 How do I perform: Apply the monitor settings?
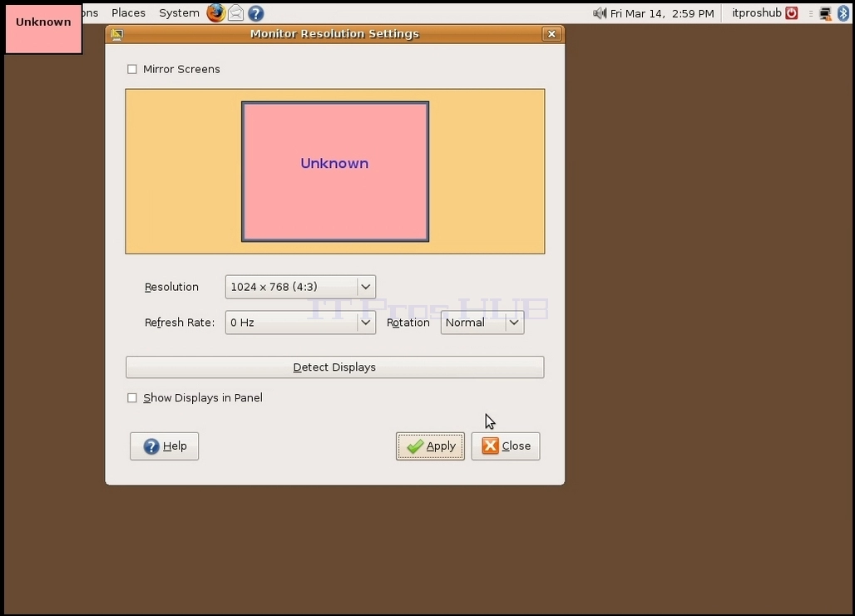pos(430,446)
